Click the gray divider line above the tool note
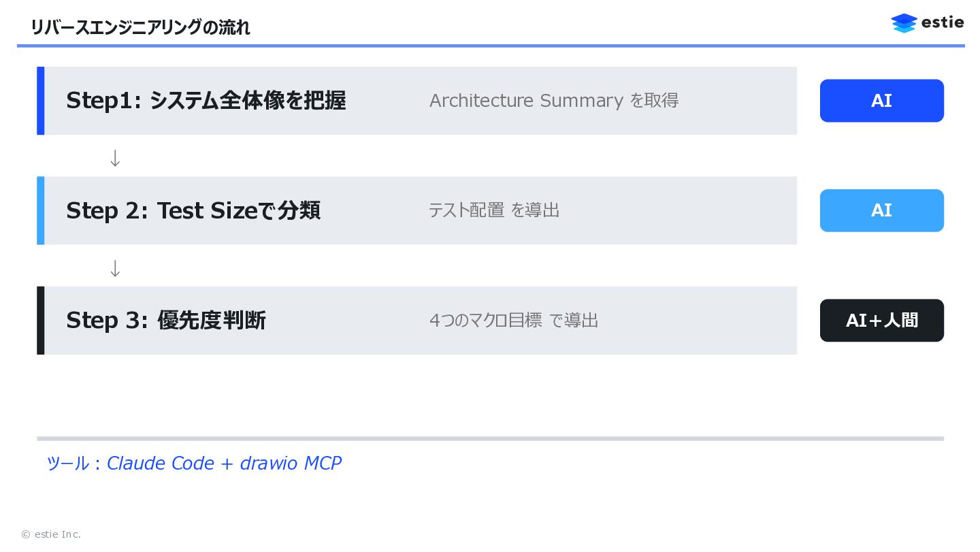 pyautogui.click(x=490, y=438)
